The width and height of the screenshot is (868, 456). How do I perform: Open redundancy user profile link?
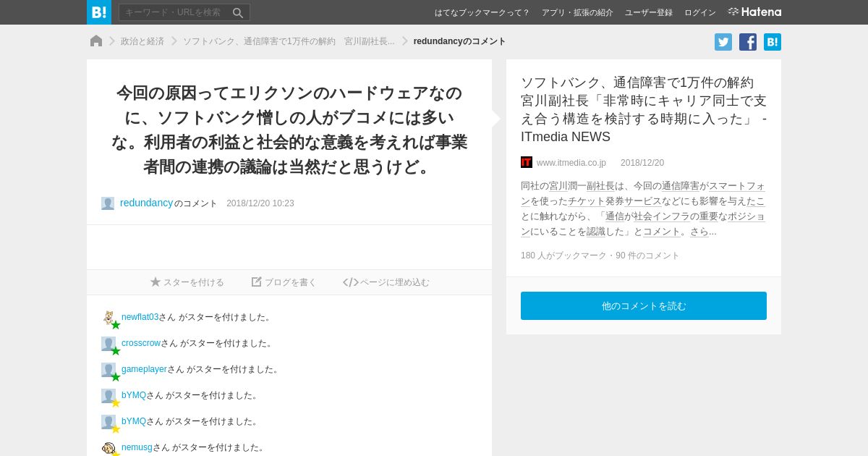(146, 203)
